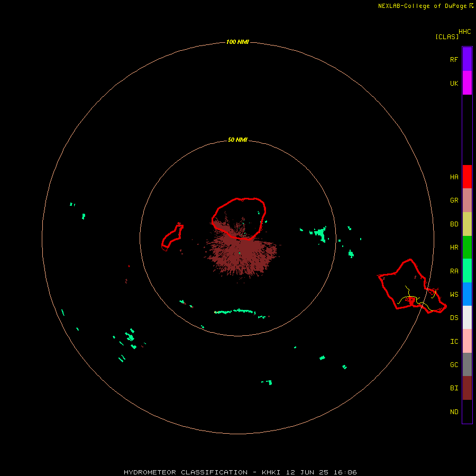Pick the RA mint-green legend swatch
Image resolution: width=476 pixels, height=476 pixels.
pyautogui.click(x=467, y=271)
